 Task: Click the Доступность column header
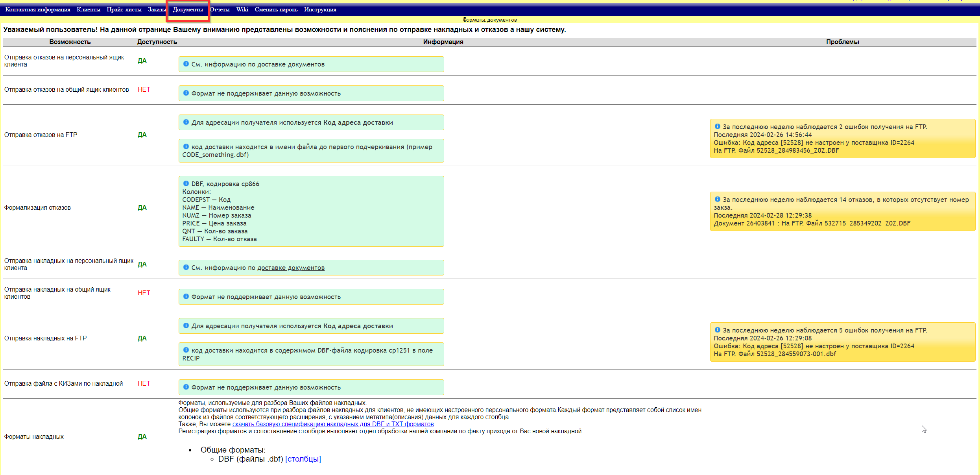pyautogui.click(x=157, y=42)
